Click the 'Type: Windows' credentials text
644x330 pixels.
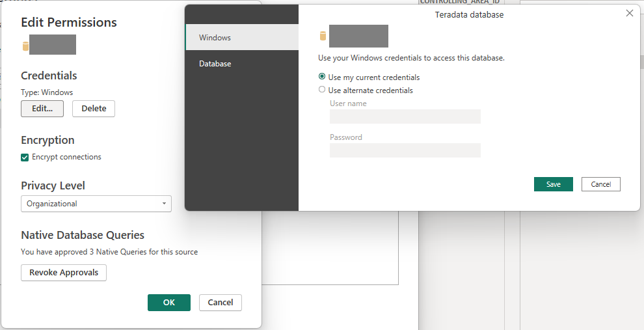(x=47, y=92)
